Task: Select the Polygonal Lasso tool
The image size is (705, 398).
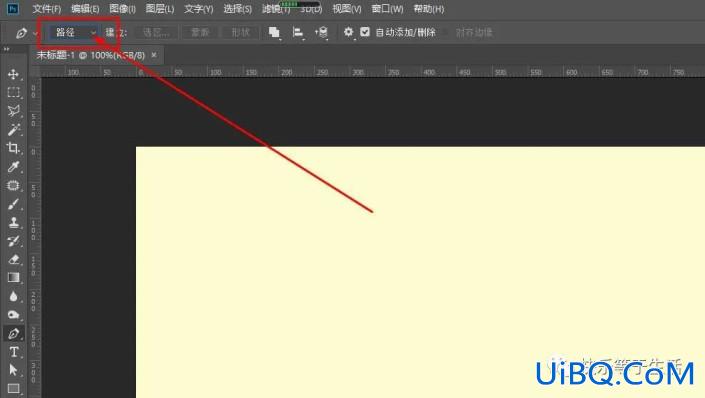Action: click(13, 111)
